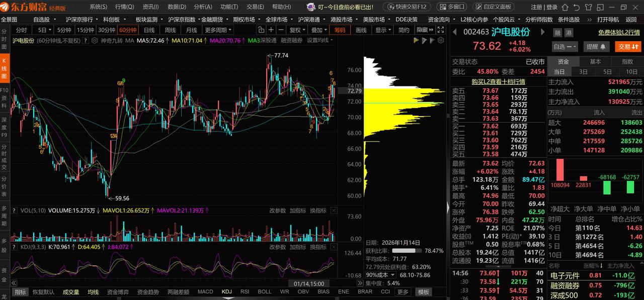Toggle 隐藏 to hide the side panel
644x300 pixels.
(424, 30)
